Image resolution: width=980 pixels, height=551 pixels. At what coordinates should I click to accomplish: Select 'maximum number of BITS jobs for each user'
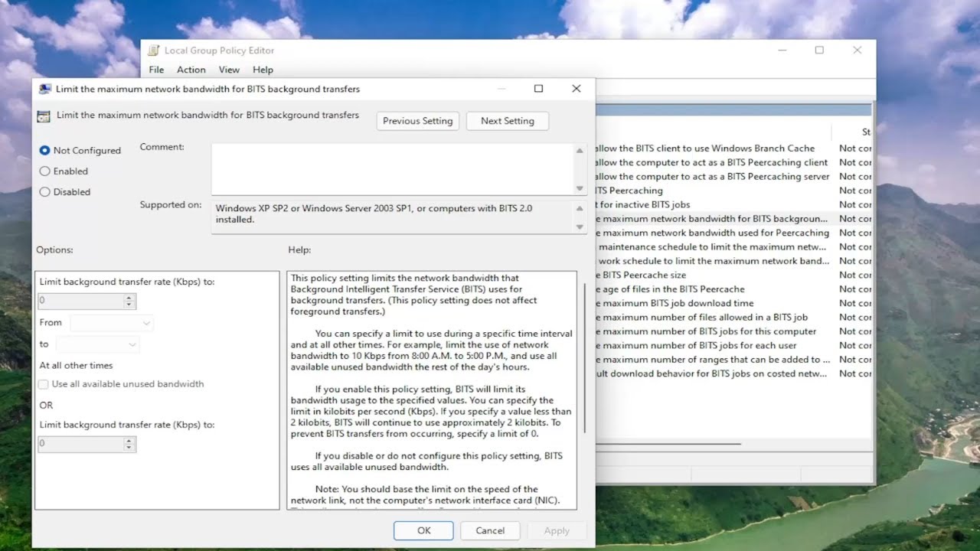[733, 345]
